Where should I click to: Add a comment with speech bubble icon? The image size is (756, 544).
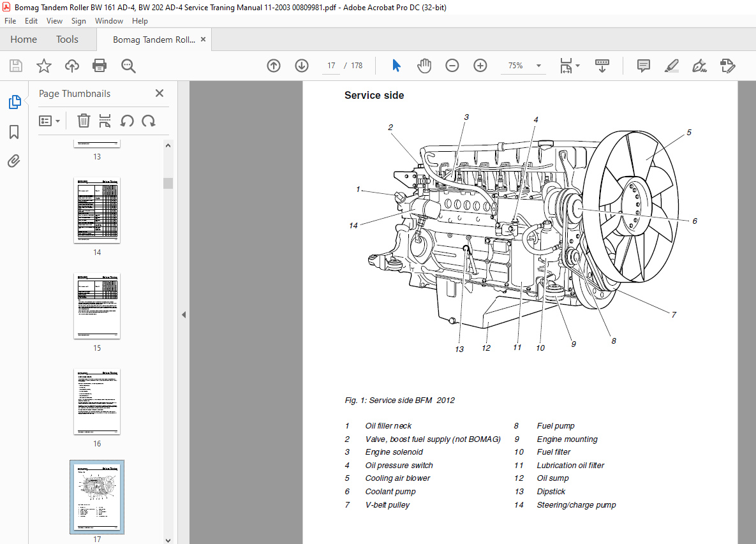click(x=644, y=66)
